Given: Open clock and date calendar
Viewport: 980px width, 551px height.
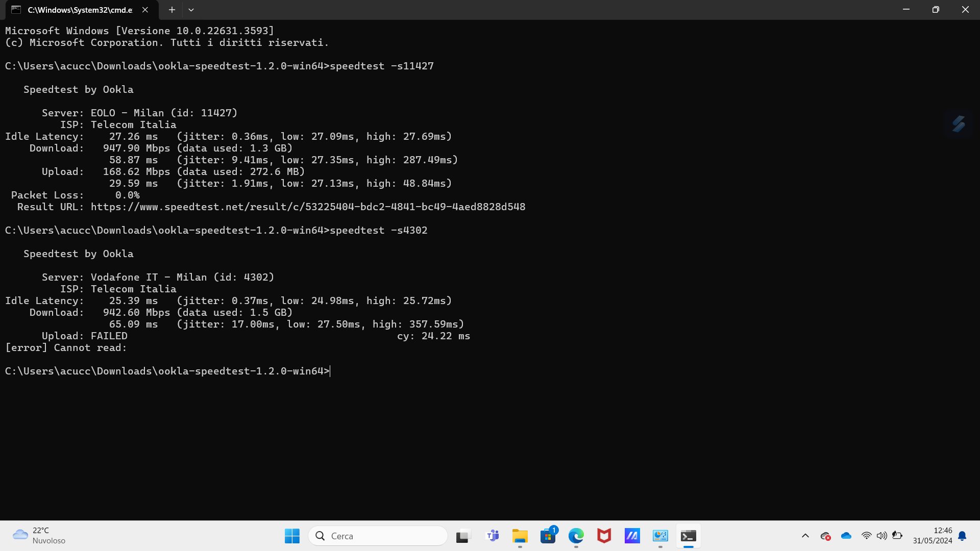Looking at the screenshot, I should [932, 536].
